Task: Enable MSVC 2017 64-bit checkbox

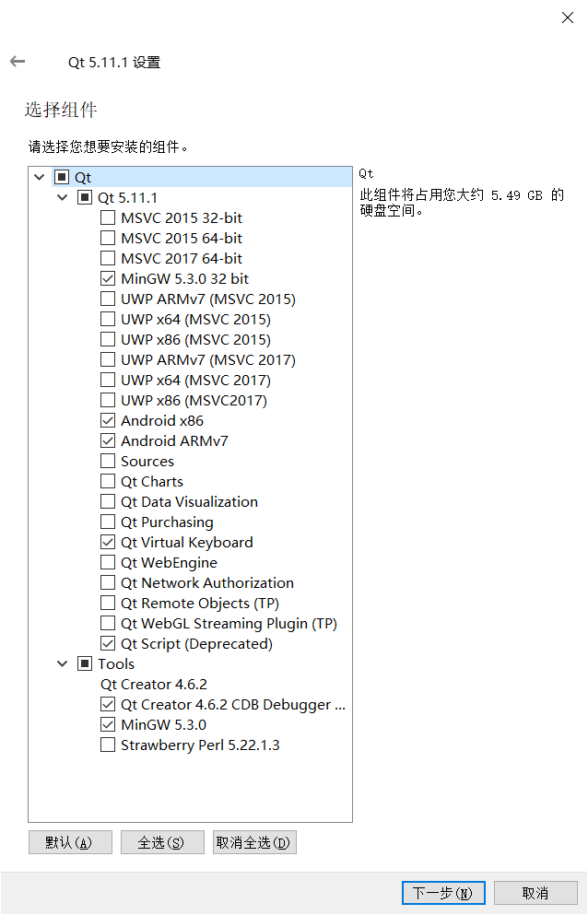Action: (108, 259)
